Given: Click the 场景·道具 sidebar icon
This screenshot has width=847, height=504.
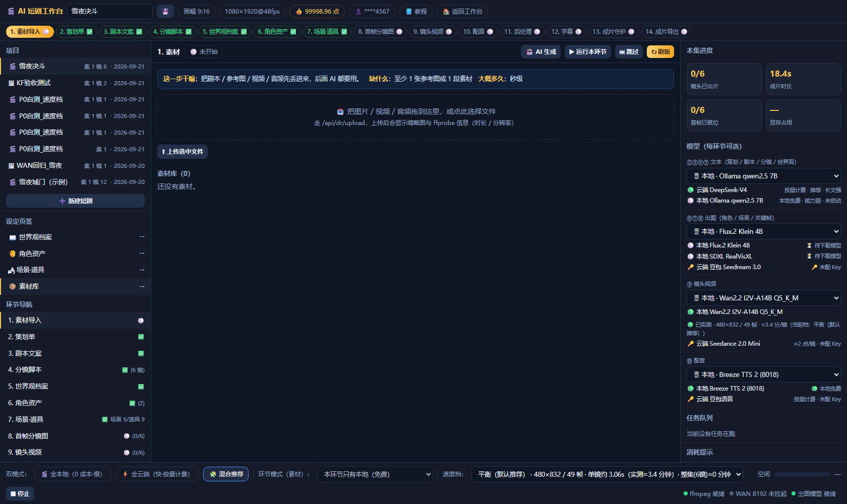Looking at the screenshot, I should point(11,270).
